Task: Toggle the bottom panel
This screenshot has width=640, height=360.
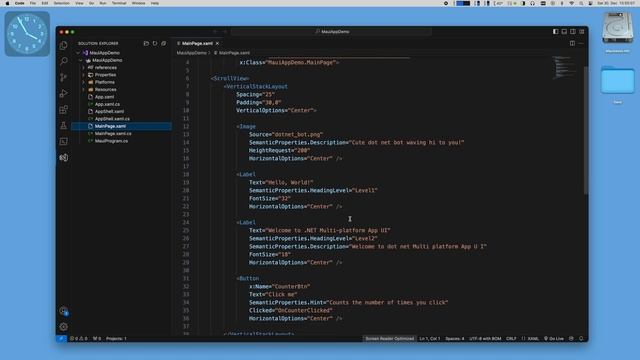Action: coord(564,31)
